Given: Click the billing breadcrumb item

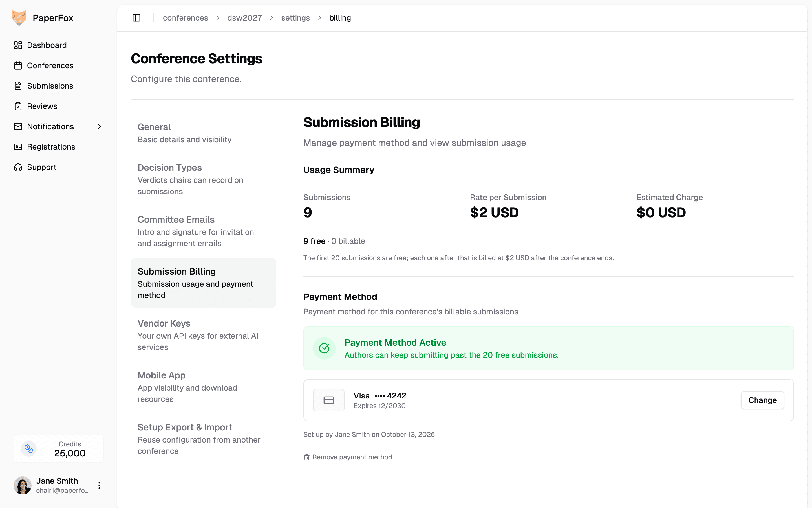Looking at the screenshot, I should (340, 18).
